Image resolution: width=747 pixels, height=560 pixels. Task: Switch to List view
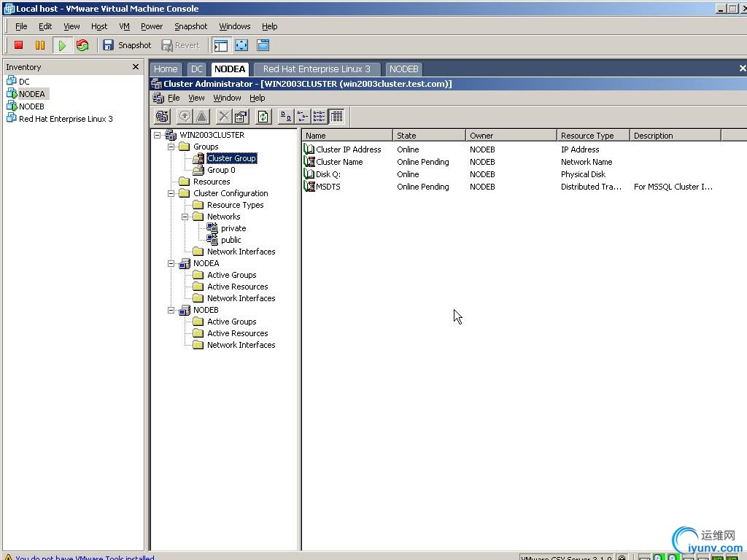(x=320, y=117)
